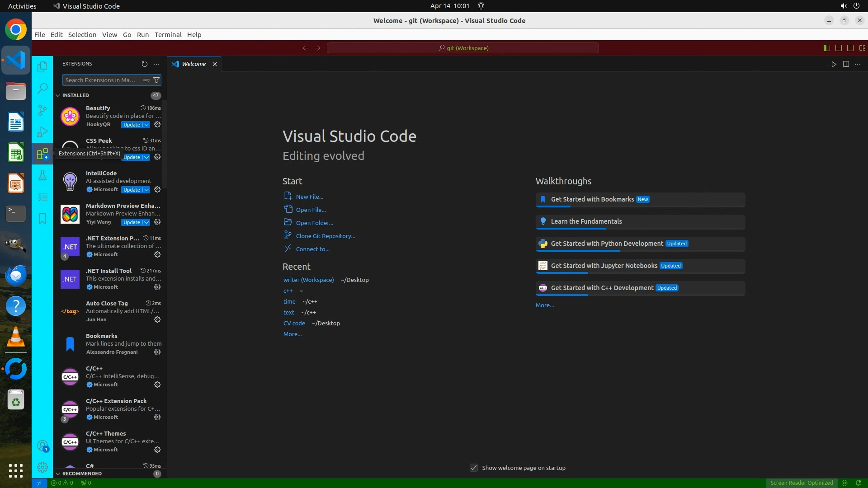Image resolution: width=868 pixels, height=488 pixels.
Task: Open Manage gear at activity bar bottom
Action: [x=42, y=467]
